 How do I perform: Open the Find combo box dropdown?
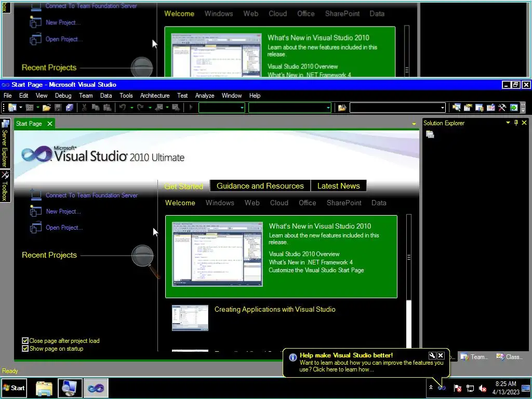(x=443, y=108)
